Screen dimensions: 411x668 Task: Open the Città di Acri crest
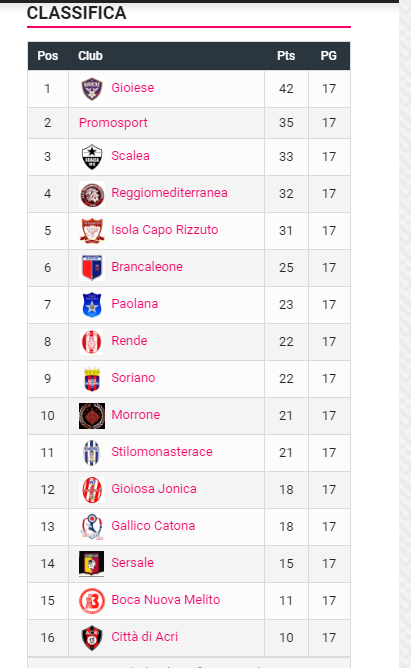92,638
